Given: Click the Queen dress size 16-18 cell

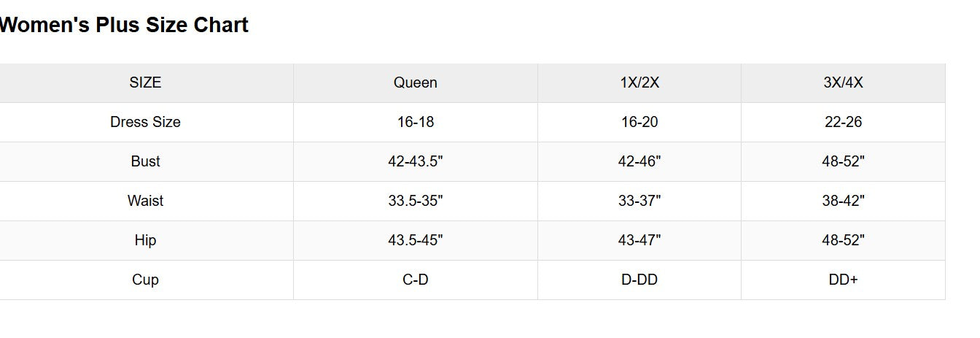Looking at the screenshot, I should click(x=416, y=122).
